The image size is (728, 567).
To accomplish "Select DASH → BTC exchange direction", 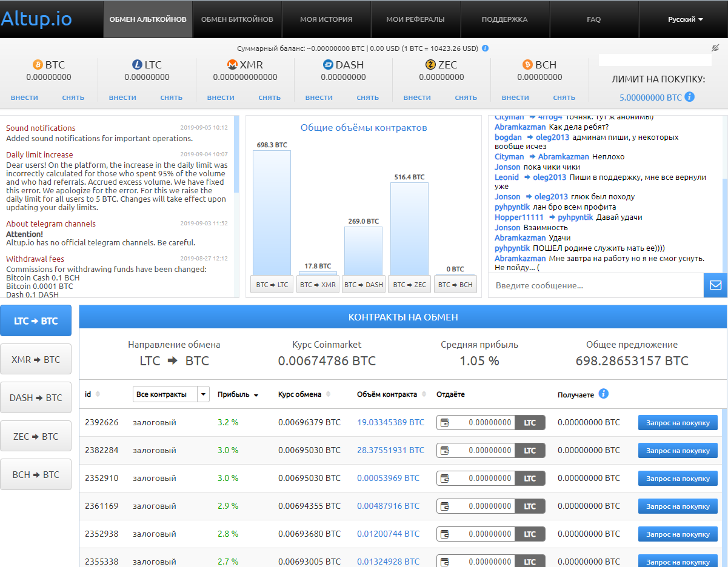I will 36,397.
